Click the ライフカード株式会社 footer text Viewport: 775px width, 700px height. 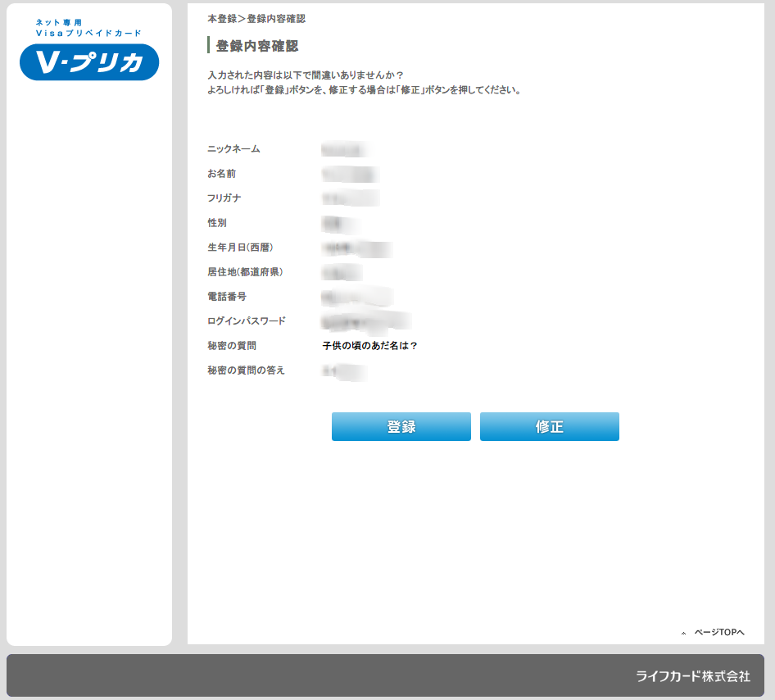pos(693,676)
